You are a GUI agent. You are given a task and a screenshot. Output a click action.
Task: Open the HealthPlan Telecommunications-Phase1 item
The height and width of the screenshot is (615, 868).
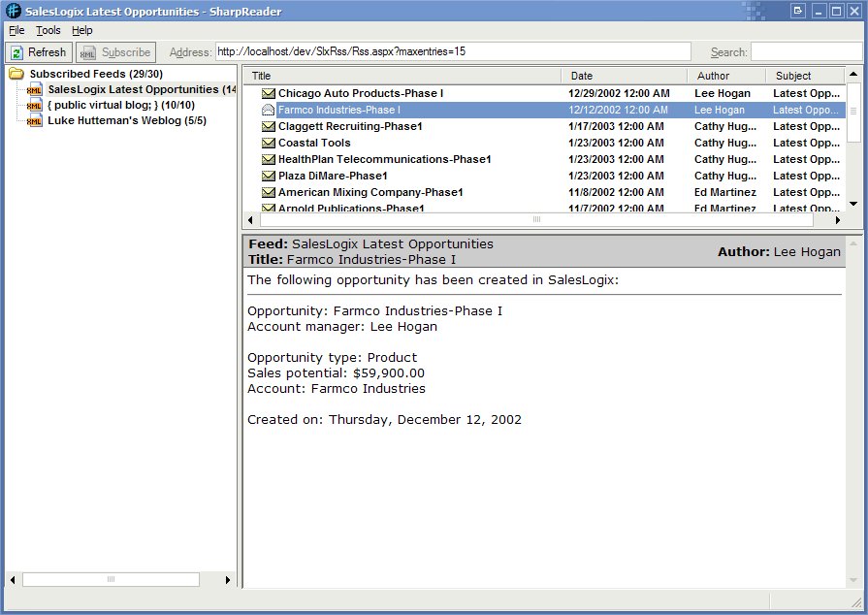(x=384, y=159)
